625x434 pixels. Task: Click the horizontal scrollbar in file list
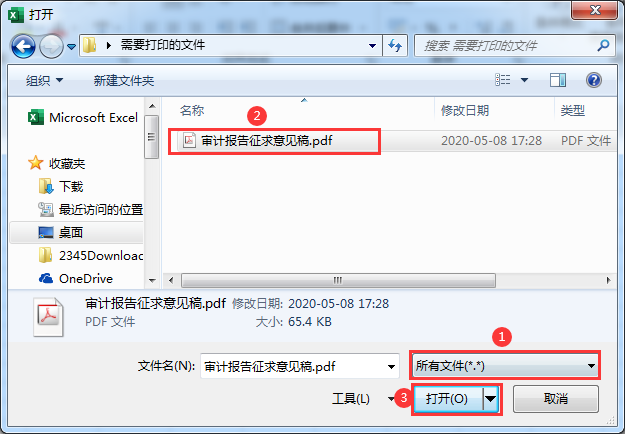coord(338,280)
